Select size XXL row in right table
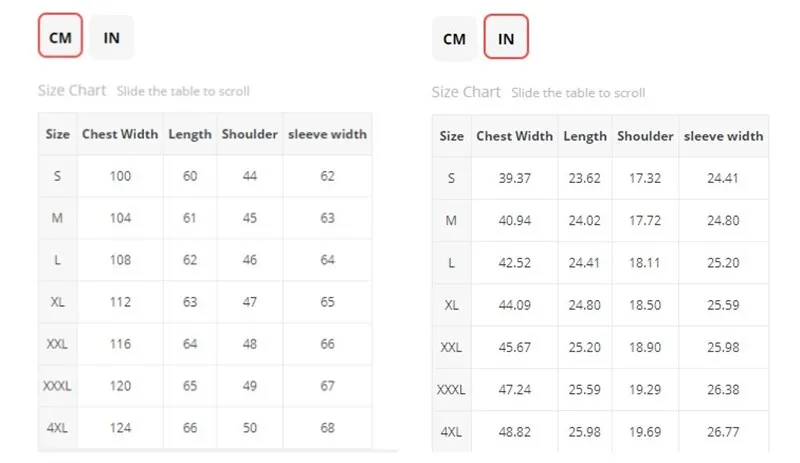This screenshot has height=463, width=800. click(600, 347)
